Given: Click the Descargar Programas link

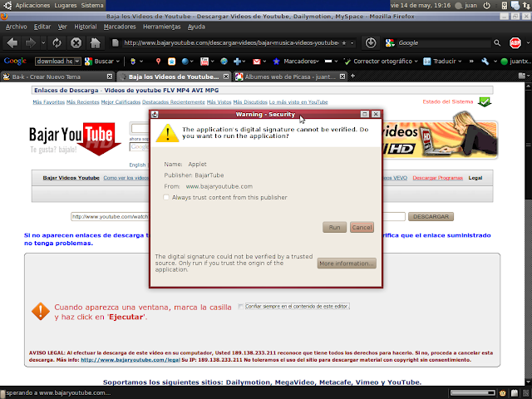Looking at the screenshot, I should (438, 178).
